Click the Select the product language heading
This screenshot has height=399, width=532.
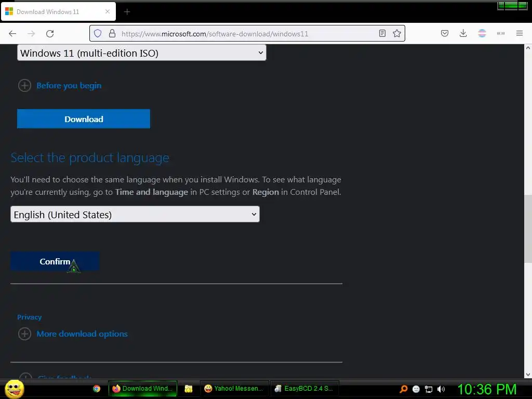(x=90, y=158)
